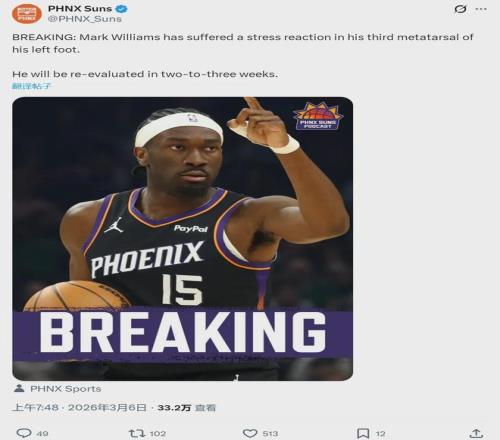Open the post timestamp March 6, 2026

pos(79,407)
